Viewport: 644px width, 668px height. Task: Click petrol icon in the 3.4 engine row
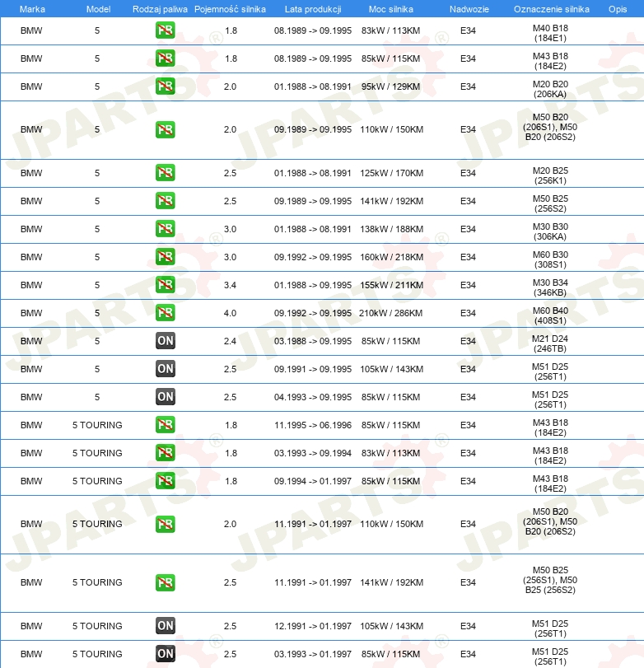tap(166, 285)
